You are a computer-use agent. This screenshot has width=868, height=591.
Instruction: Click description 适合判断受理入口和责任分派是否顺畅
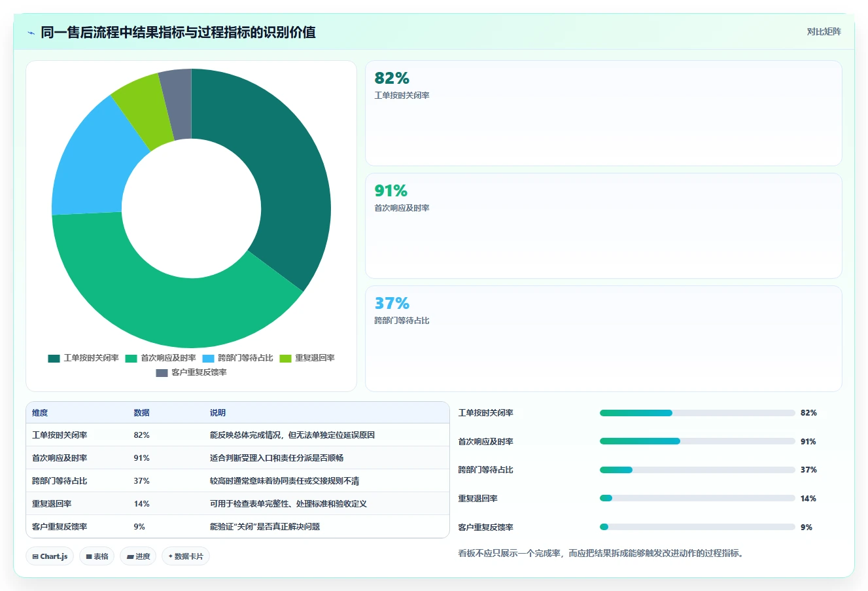coord(277,458)
